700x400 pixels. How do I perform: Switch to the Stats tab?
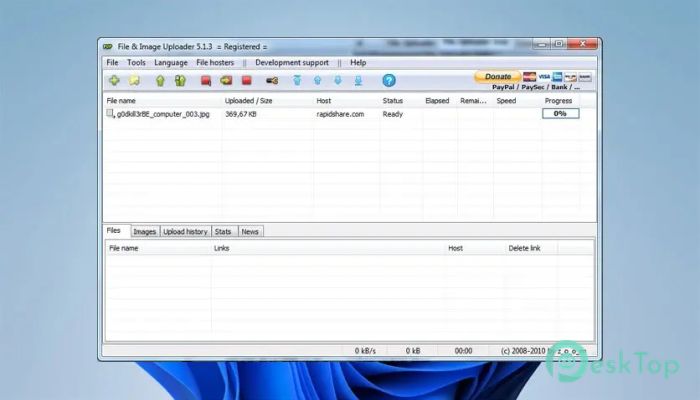click(x=223, y=232)
